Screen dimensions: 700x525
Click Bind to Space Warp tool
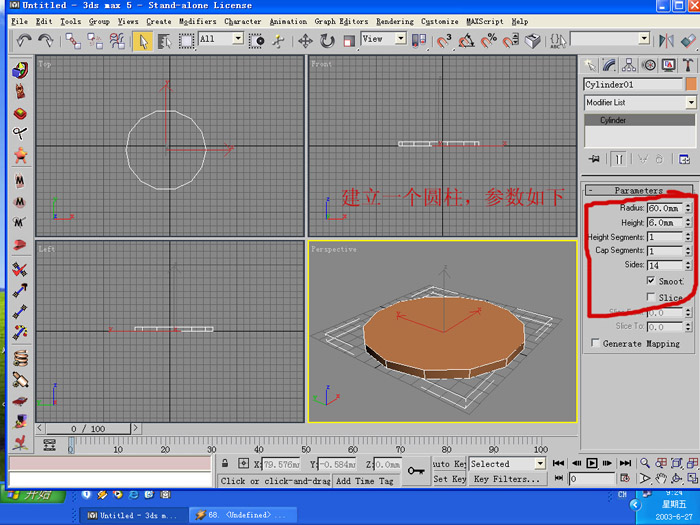[x=117, y=41]
